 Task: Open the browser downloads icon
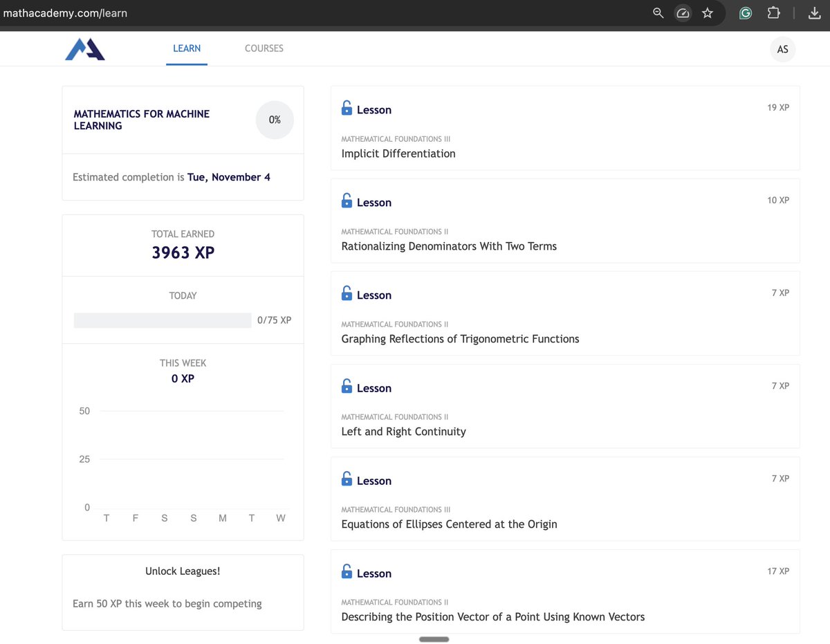click(x=814, y=13)
